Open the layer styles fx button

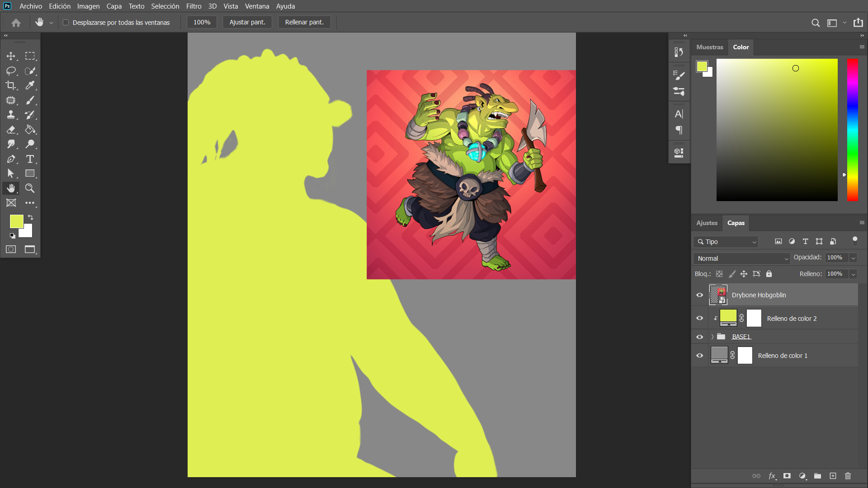tap(772, 476)
